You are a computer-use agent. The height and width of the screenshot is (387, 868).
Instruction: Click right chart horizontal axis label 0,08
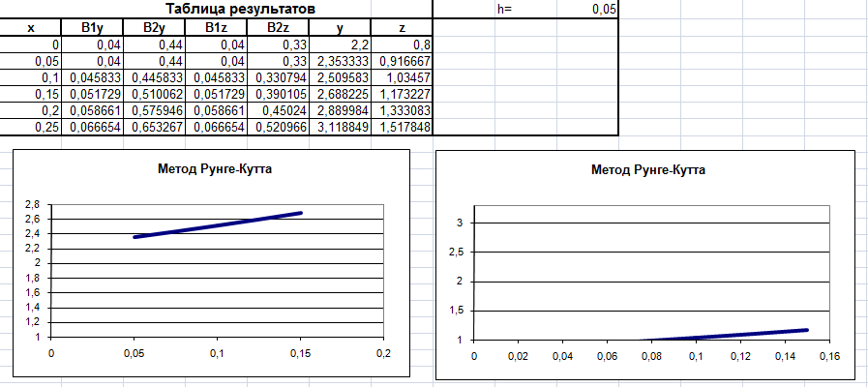pos(651,357)
